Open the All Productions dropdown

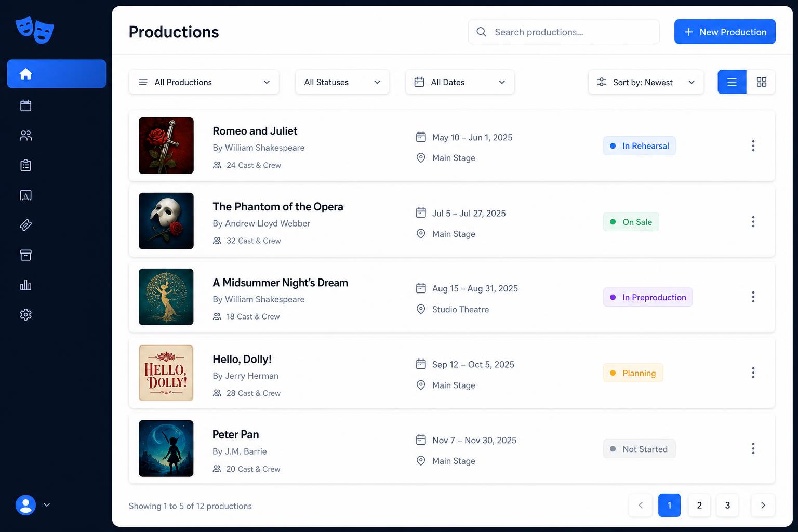click(204, 82)
